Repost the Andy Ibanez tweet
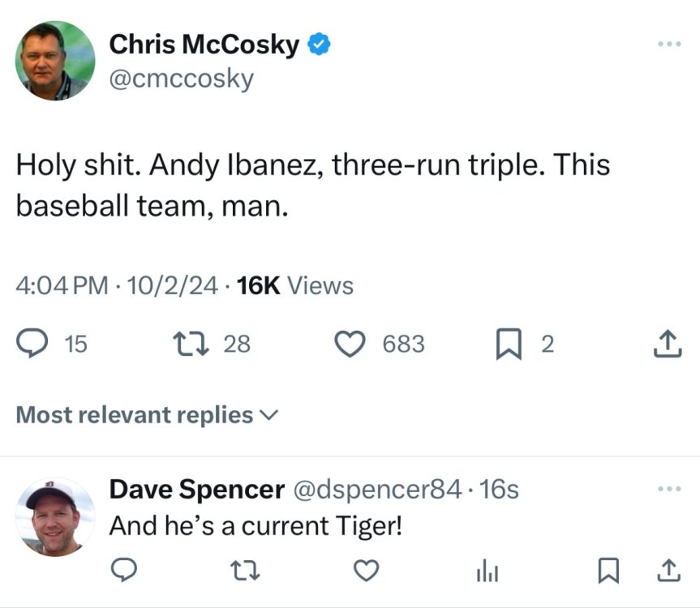Viewport: 700px width, 608px height. [x=191, y=345]
